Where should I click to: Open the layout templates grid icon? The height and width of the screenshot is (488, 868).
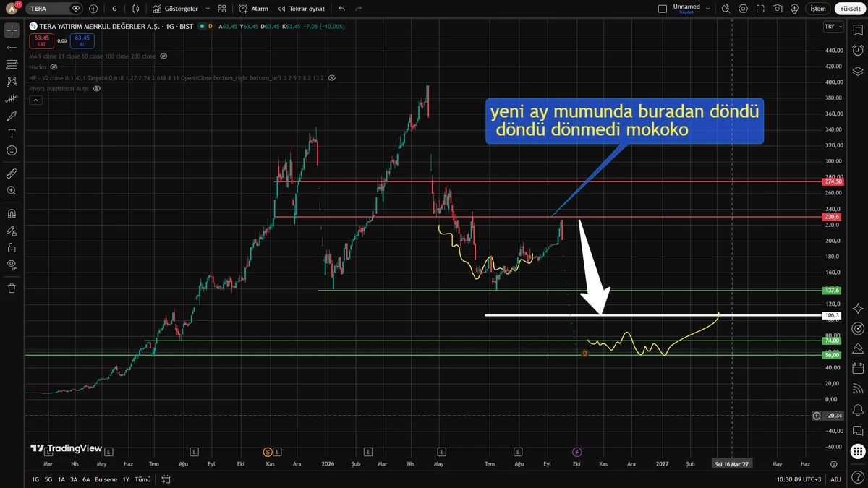[x=222, y=9]
